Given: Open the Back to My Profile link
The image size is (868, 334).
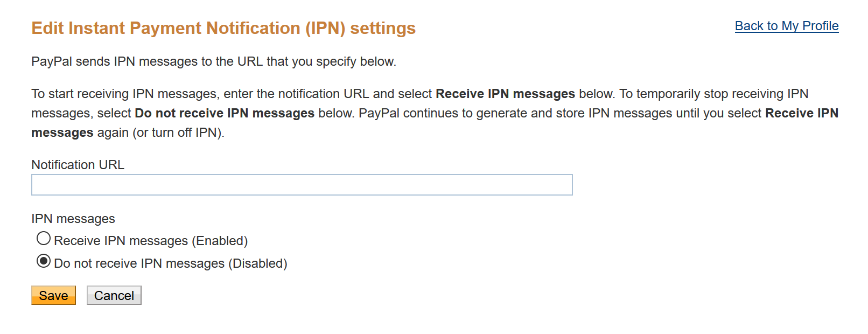Looking at the screenshot, I should 787,26.
